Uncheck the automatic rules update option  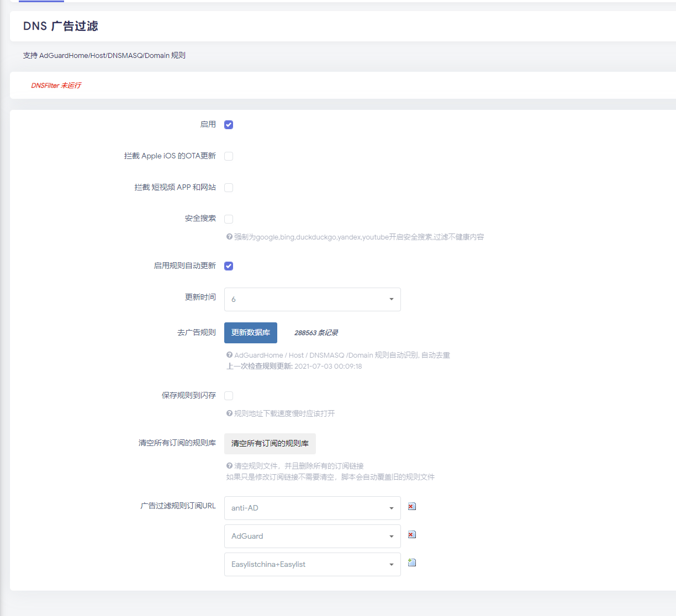(229, 265)
